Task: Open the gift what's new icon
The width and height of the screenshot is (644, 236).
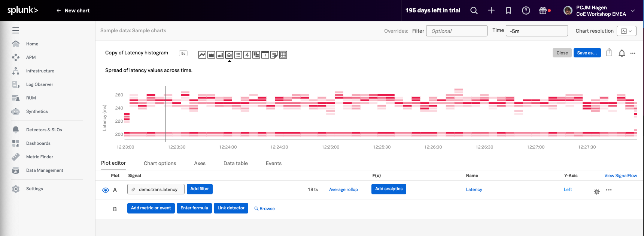Action: tap(543, 11)
